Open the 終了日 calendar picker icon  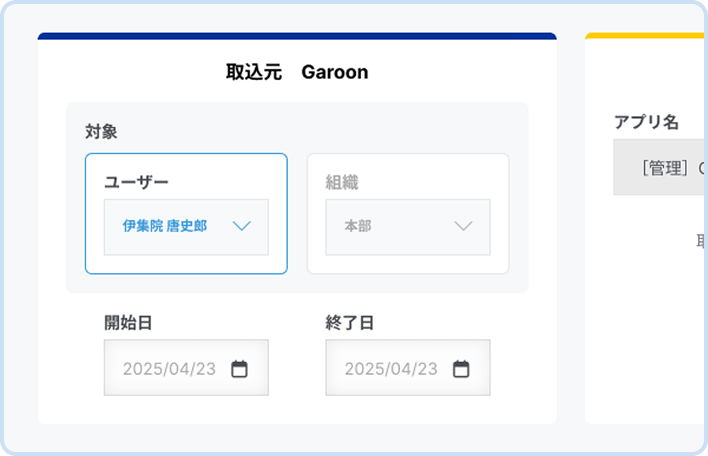461,369
